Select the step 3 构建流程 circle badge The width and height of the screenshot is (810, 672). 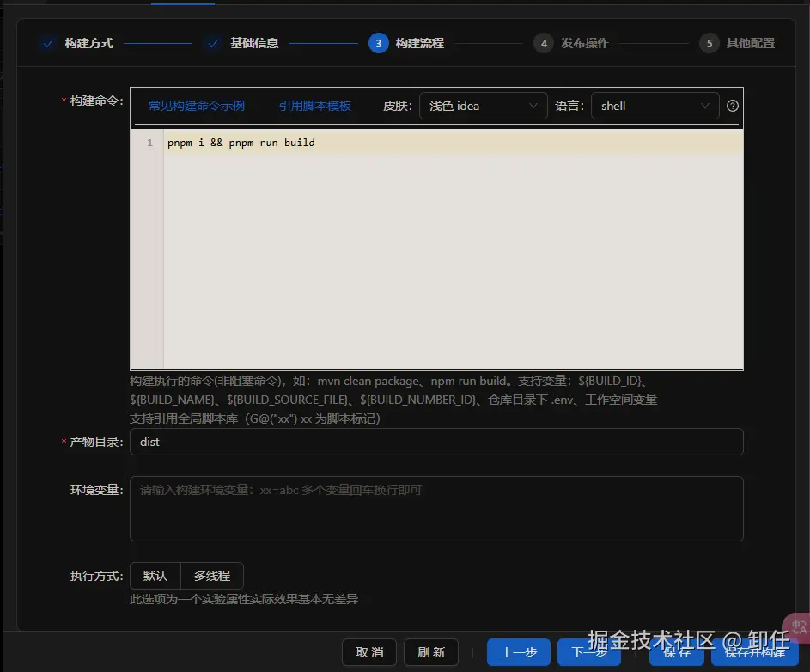(x=378, y=41)
